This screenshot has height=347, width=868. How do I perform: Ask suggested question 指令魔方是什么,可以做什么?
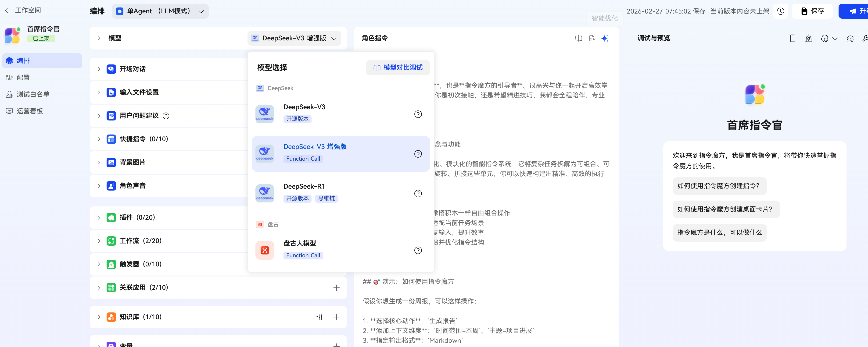tap(719, 233)
